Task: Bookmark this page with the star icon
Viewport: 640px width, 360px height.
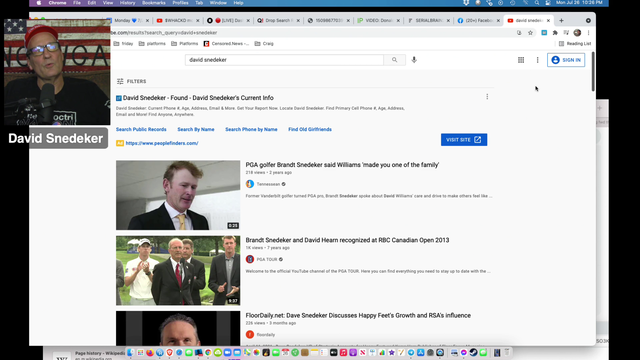Action: click(x=530, y=33)
